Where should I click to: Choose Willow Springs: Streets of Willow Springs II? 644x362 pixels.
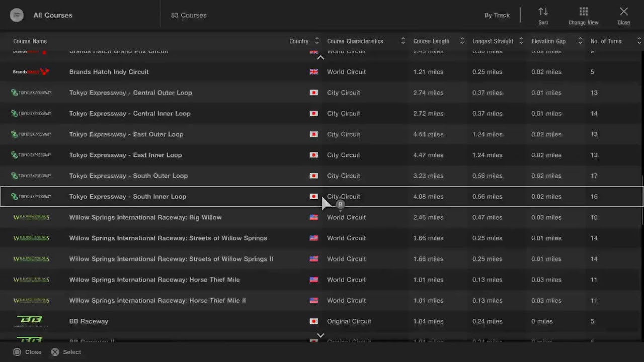[x=171, y=259]
